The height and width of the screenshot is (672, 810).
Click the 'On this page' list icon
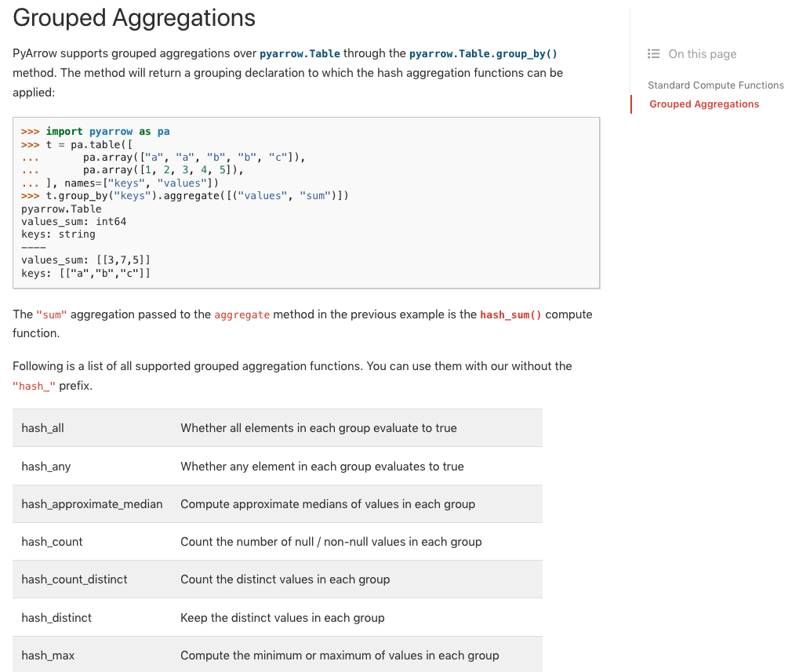[x=653, y=54]
